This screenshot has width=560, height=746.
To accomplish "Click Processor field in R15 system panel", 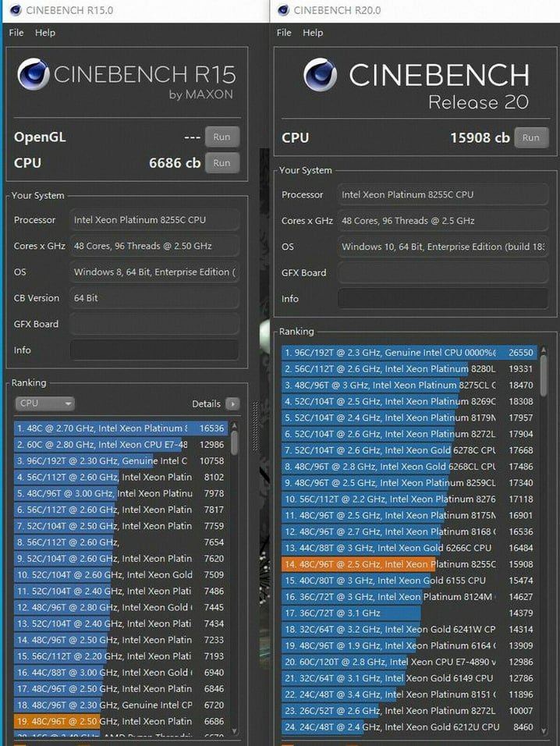I will coord(154,220).
